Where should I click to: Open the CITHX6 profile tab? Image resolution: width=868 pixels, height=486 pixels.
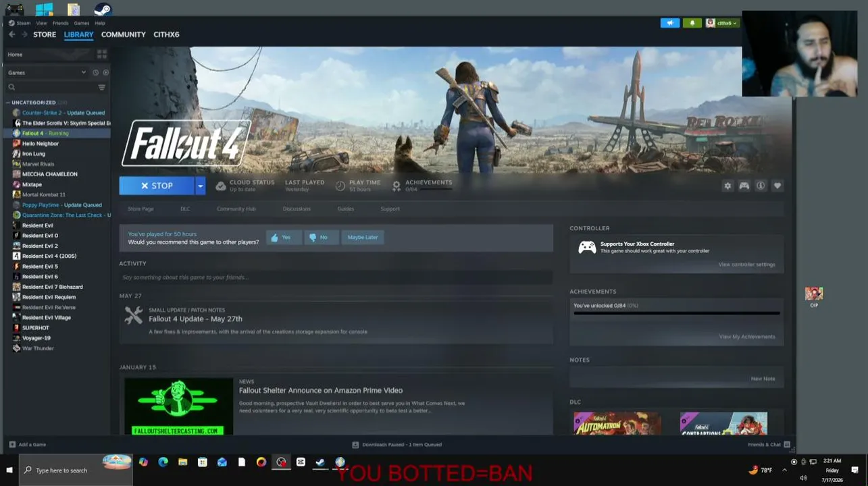click(166, 34)
